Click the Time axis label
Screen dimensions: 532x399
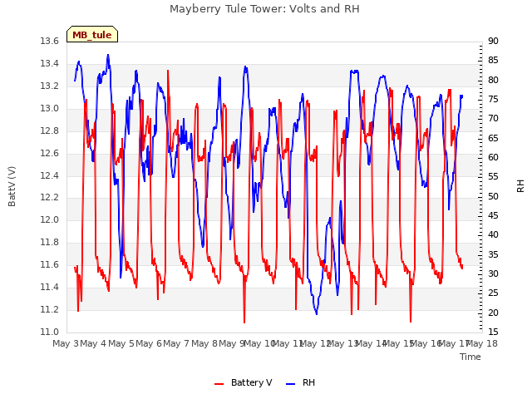(470, 357)
